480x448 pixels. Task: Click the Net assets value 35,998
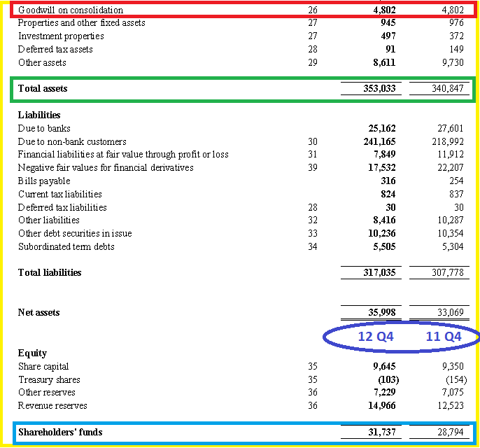(382, 312)
